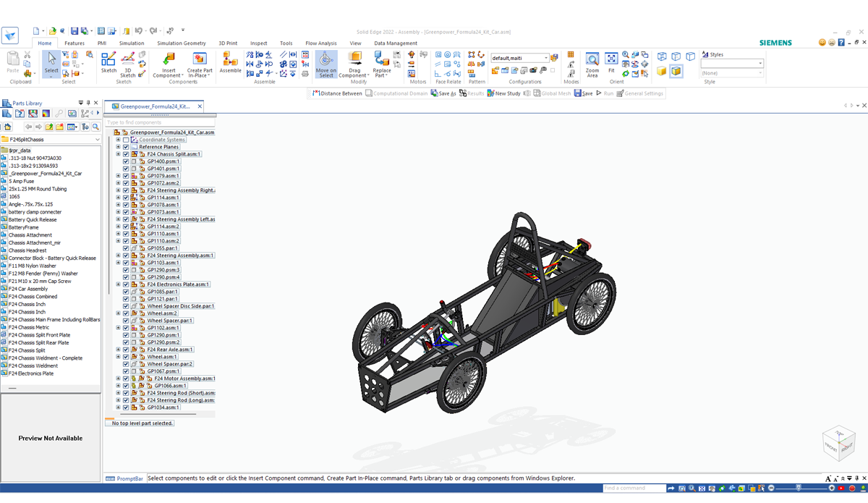
Task: Toggle checkbox for GP1034.asm:1
Action: (x=126, y=407)
